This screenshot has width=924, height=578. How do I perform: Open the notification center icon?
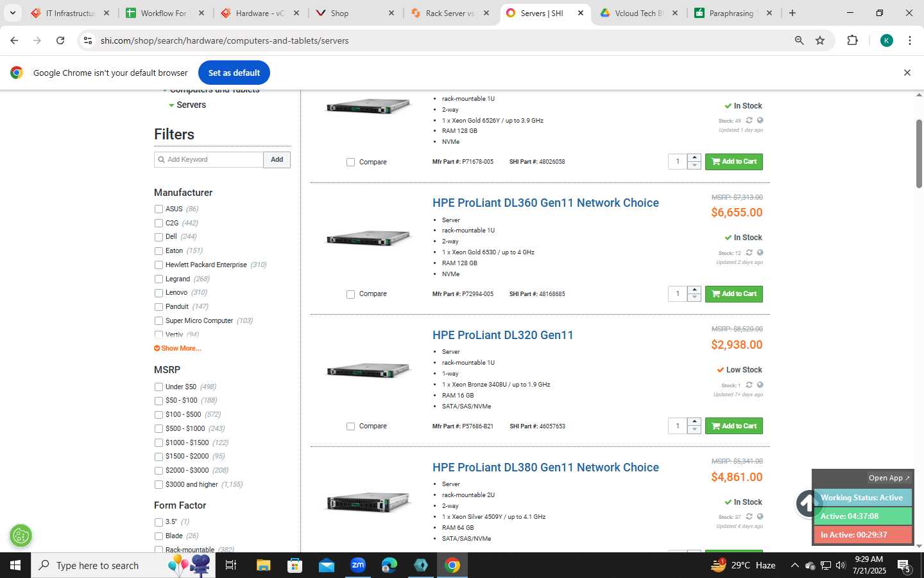click(x=904, y=566)
